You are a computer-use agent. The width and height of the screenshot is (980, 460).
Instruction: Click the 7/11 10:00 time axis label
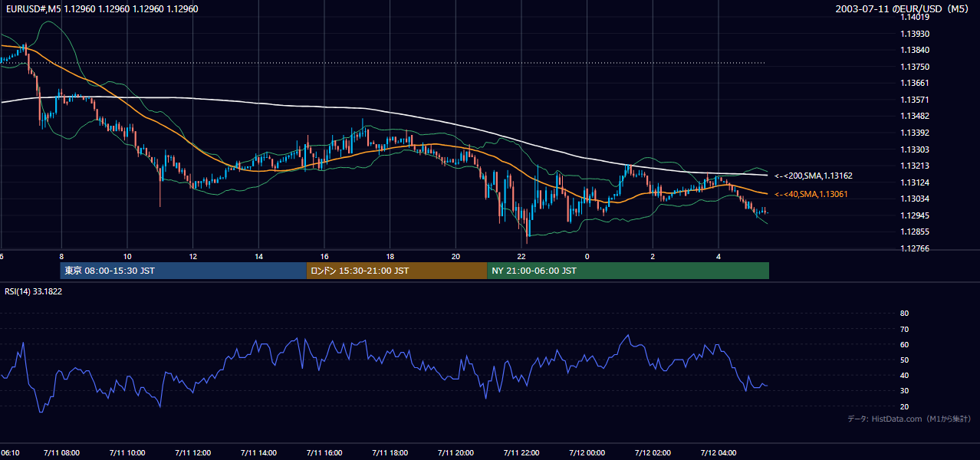point(127,452)
